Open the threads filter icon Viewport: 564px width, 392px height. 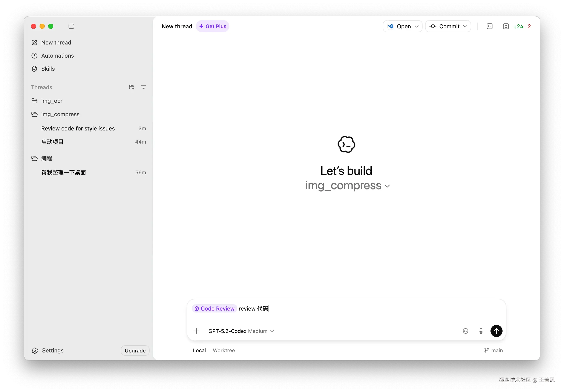pyautogui.click(x=143, y=87)
